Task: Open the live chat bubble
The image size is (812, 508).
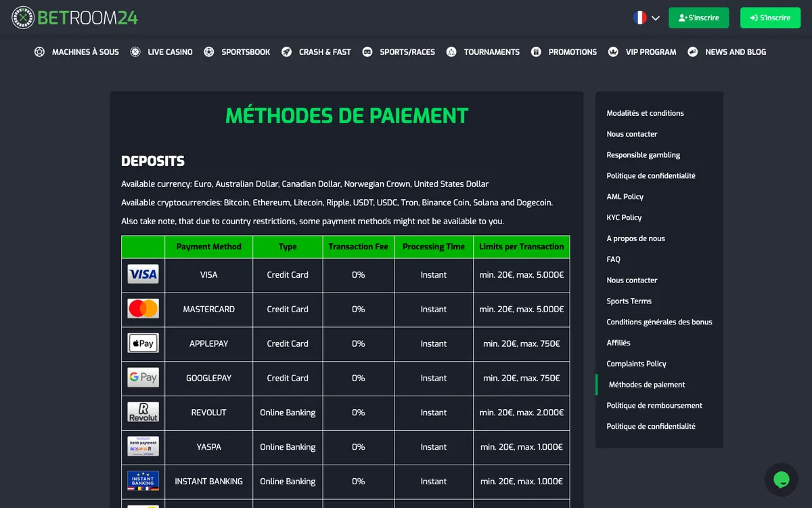Action: click(782, 480)
